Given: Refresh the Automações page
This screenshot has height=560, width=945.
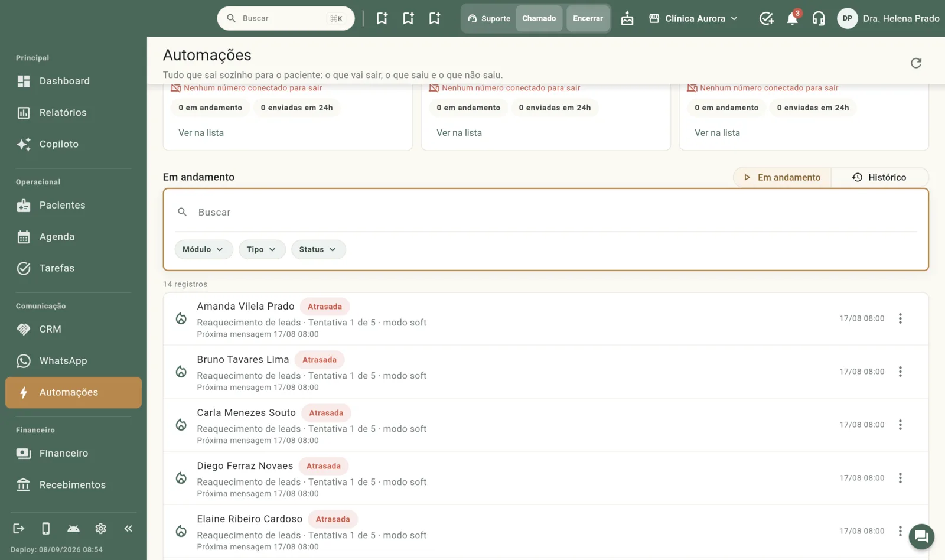Looking at the screenshot, I should tap(916, 63).
